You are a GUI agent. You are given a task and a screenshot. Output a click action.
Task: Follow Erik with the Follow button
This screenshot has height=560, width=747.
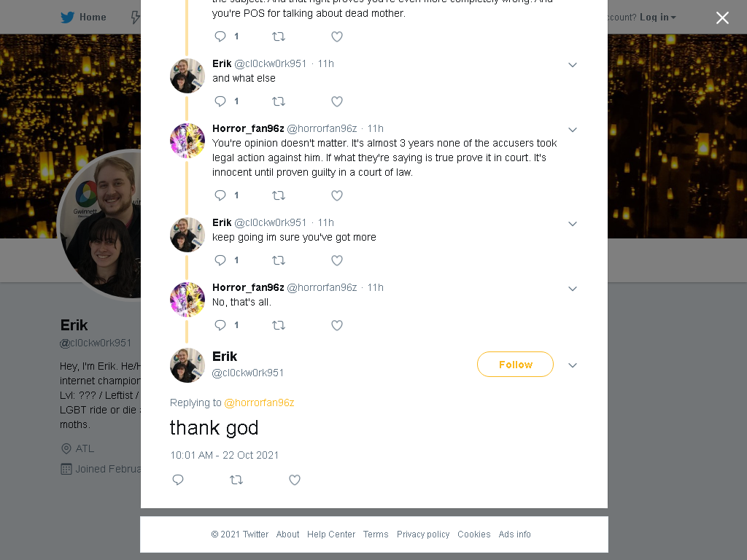tap(515, 365)
